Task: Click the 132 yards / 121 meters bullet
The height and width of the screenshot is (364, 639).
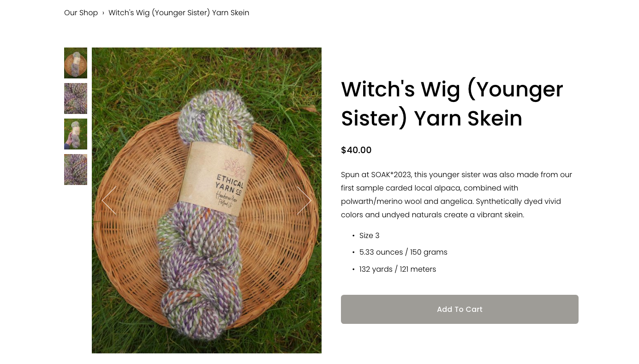Action: click(x=398, y=269)
